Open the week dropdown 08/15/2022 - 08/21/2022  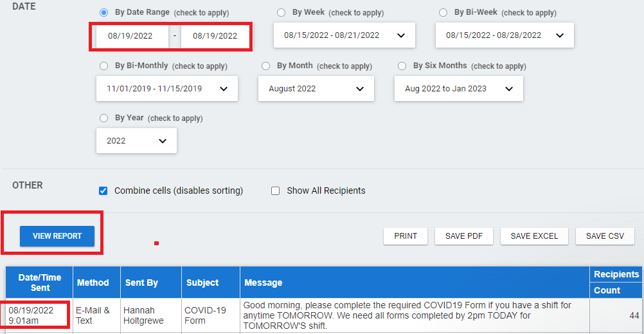click(x=344, y=35)
